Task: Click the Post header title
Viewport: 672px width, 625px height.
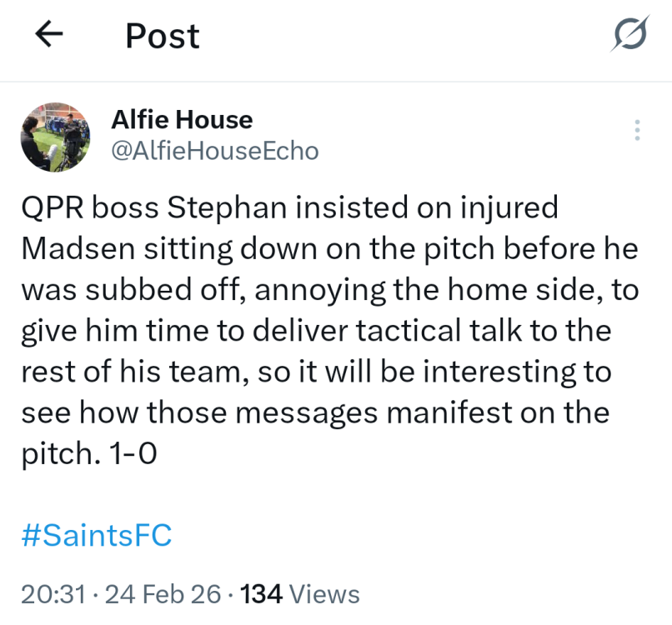Action: (x=163, y=36)
